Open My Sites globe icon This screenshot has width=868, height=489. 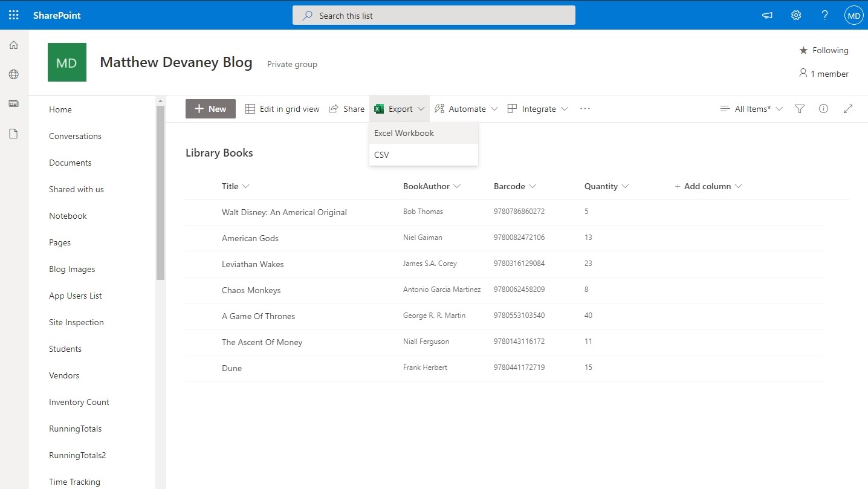tap(13, 74)
